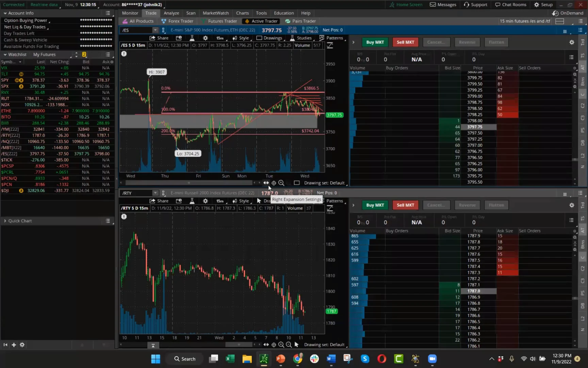This screenshot has height=368, width=588.
Task: Open the Patterns menu on the /ES chart
Action: 331,38
